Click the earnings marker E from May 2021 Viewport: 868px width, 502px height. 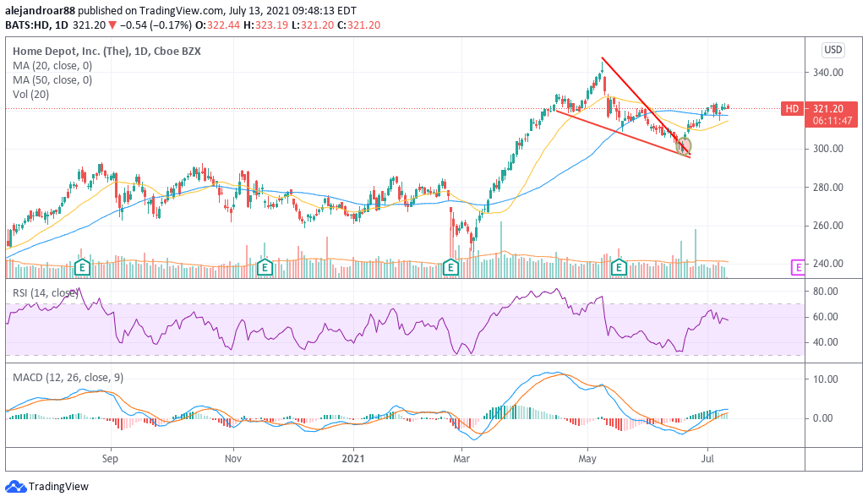619,268
